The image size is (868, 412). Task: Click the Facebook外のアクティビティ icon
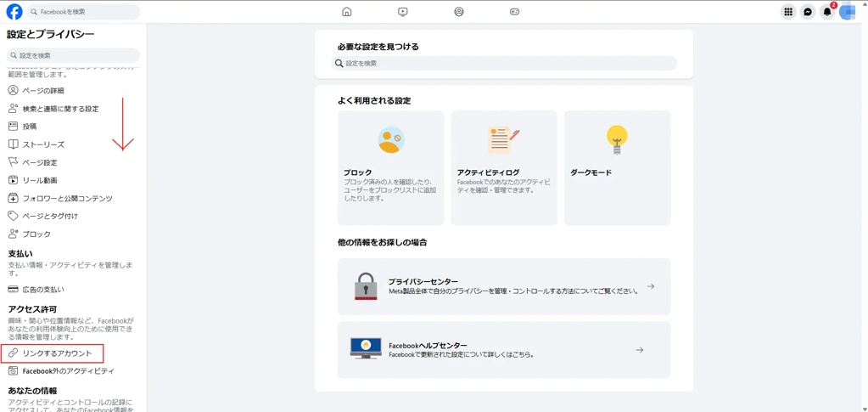click(14, 371)
